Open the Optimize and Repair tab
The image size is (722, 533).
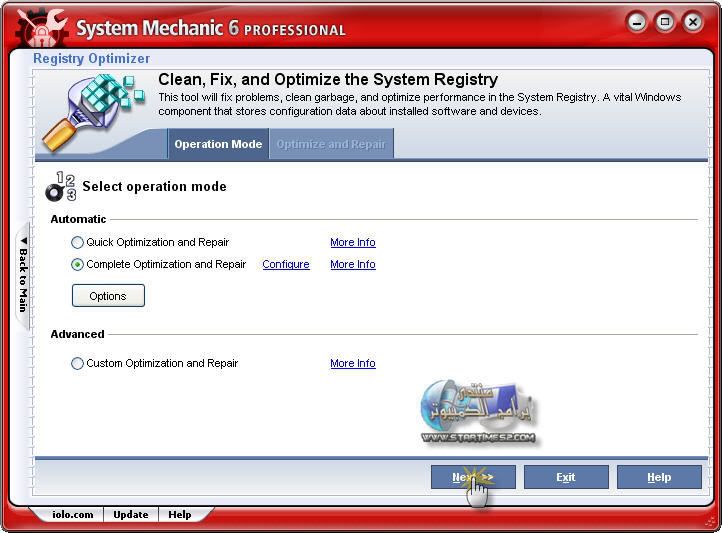pyautogui.click(x=331, y=144)
